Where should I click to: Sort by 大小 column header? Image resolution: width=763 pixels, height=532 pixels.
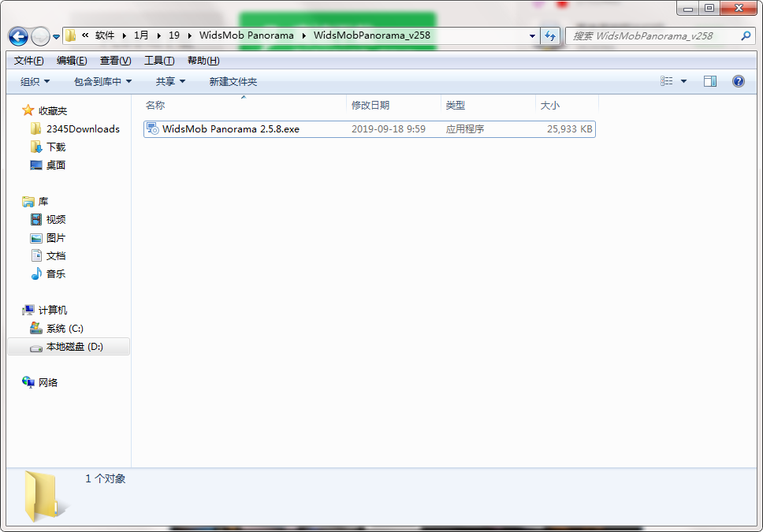[550, 105]
